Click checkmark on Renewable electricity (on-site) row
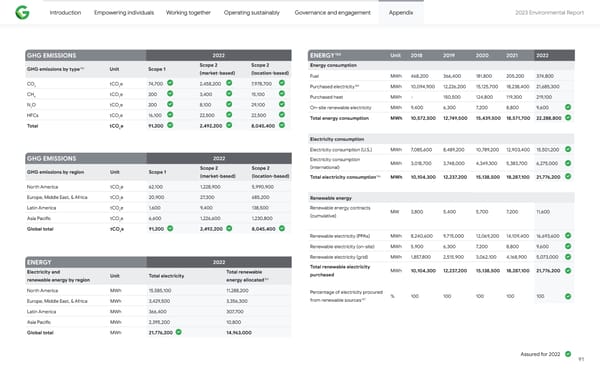This screenshot has width=600, height=374. pyautogui.click(x=568, y=246)
